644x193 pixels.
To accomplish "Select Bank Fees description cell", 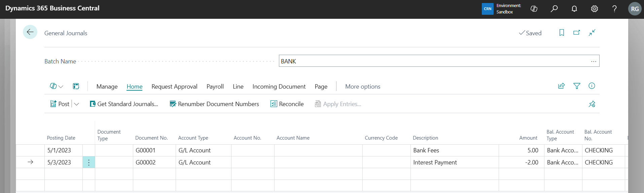I will (455, 150).
